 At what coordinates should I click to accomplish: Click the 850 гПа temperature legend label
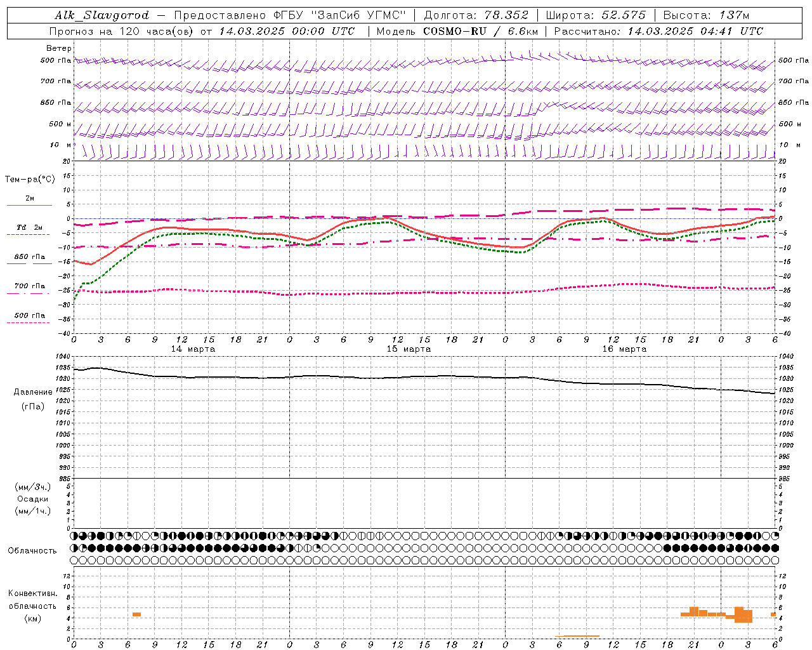point(30,257)
